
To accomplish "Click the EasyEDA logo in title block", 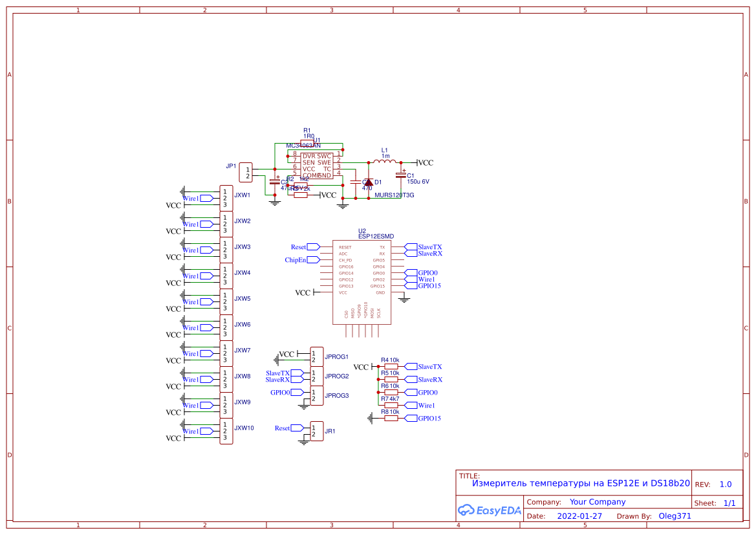I will coord(490,510).
